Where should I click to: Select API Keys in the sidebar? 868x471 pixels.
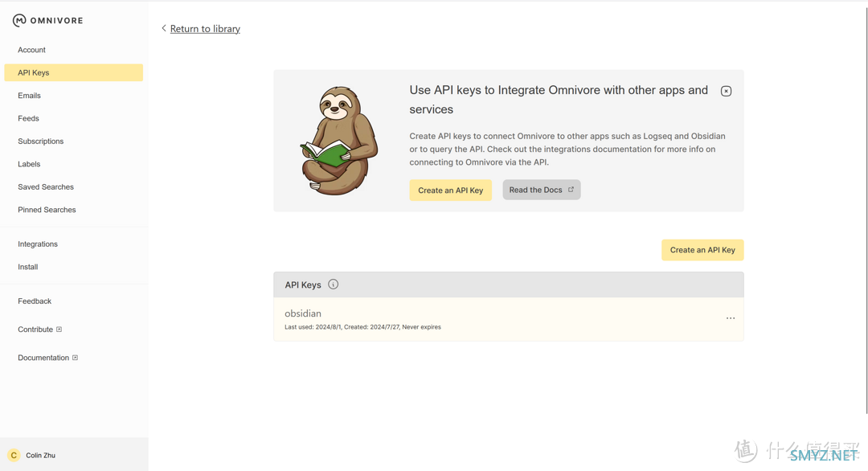[74, 72]
